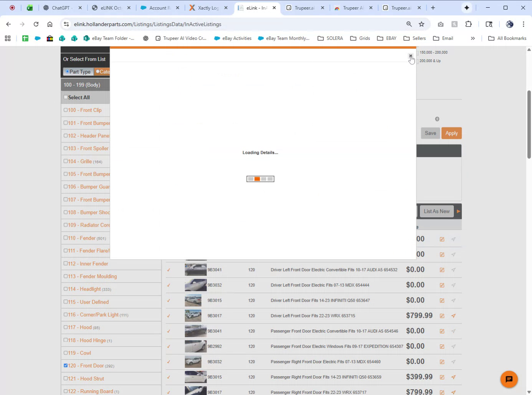Open thumbnail of WRX 653715 door
Viewport: 532px width, 395px height.
193,316
